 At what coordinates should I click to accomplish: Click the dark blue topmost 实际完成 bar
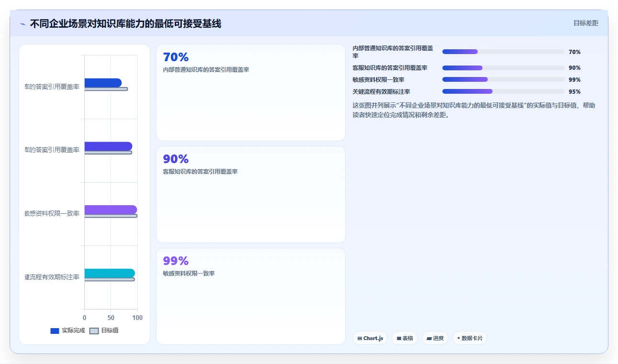(x=103, y=83)
